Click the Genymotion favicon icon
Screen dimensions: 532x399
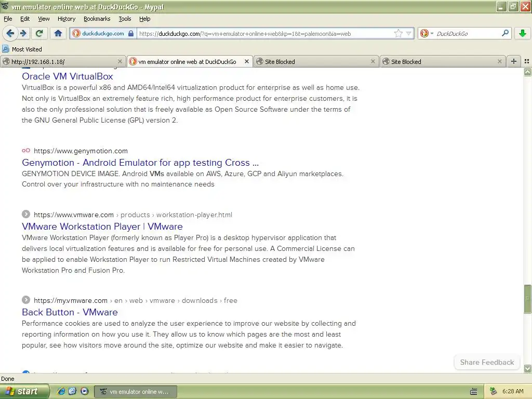(26, 151)
